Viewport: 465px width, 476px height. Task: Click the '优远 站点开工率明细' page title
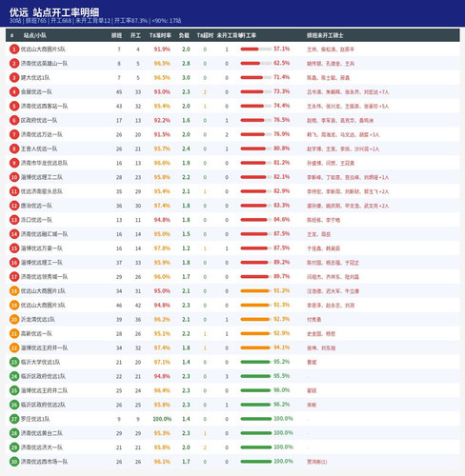54,12
